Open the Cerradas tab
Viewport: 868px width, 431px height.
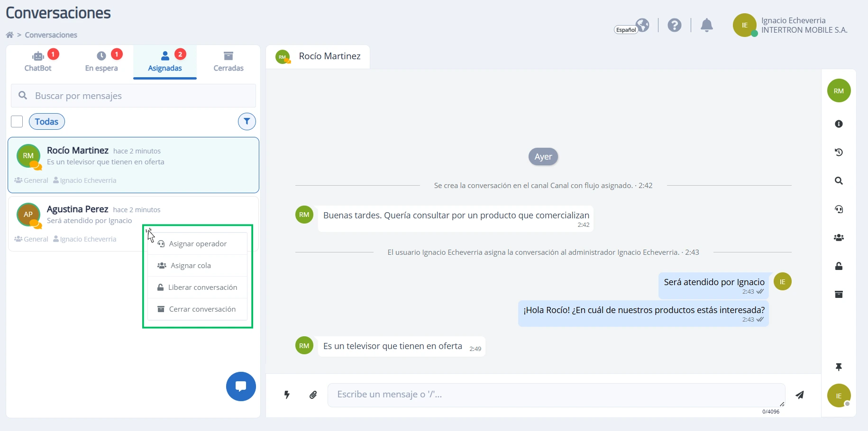pos(228,62)
